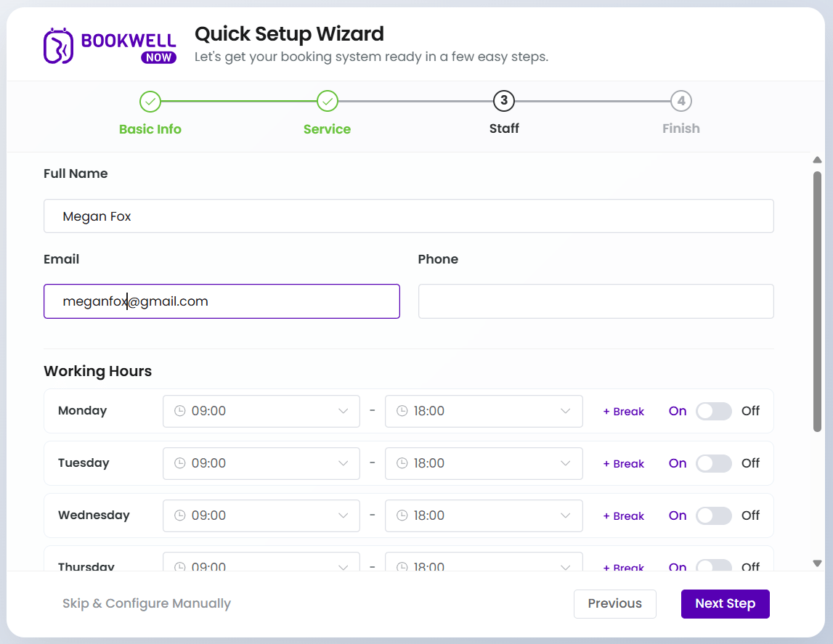Click the Monday 'Off' label

click(x=750, y=411)
